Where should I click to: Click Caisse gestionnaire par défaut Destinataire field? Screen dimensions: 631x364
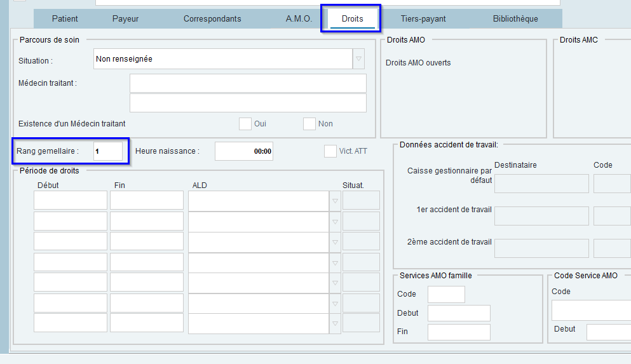coord(541,184)
